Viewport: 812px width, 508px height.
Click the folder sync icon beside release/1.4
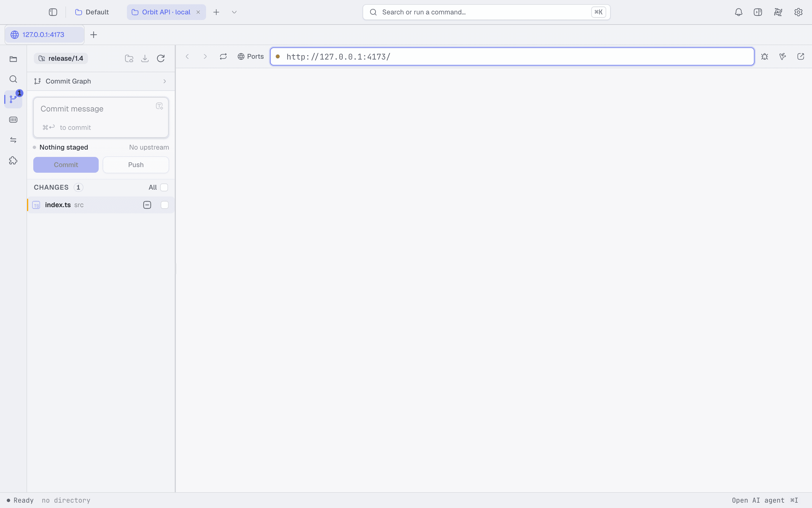[129, 58]
